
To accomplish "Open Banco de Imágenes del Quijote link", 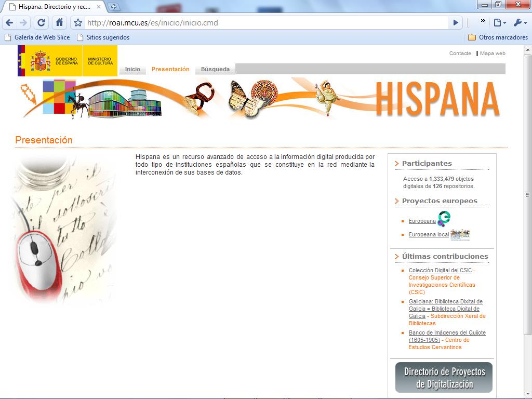I will (x=447, y=336).
